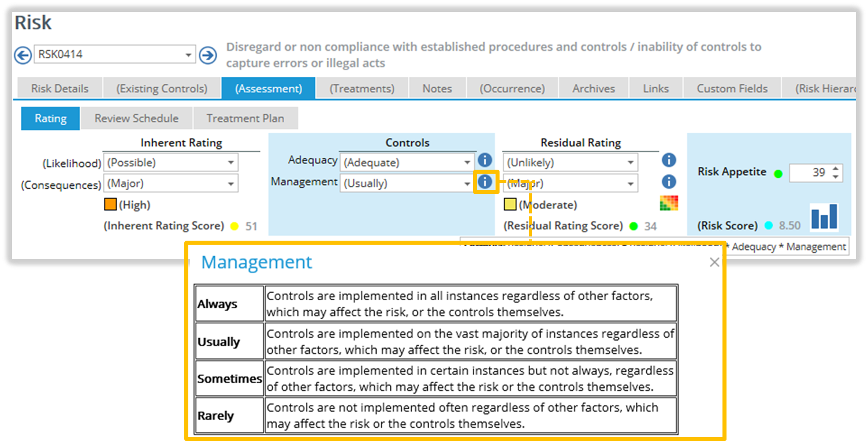Open the risk heat map matrix icon
This screenshot has height=441, width=868.
pos(669,203)
